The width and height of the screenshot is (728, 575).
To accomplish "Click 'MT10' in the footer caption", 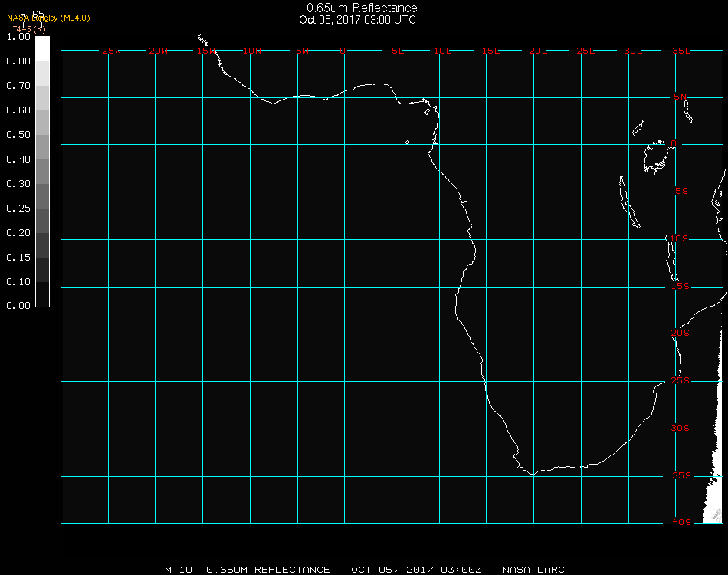I will (179, 570).
